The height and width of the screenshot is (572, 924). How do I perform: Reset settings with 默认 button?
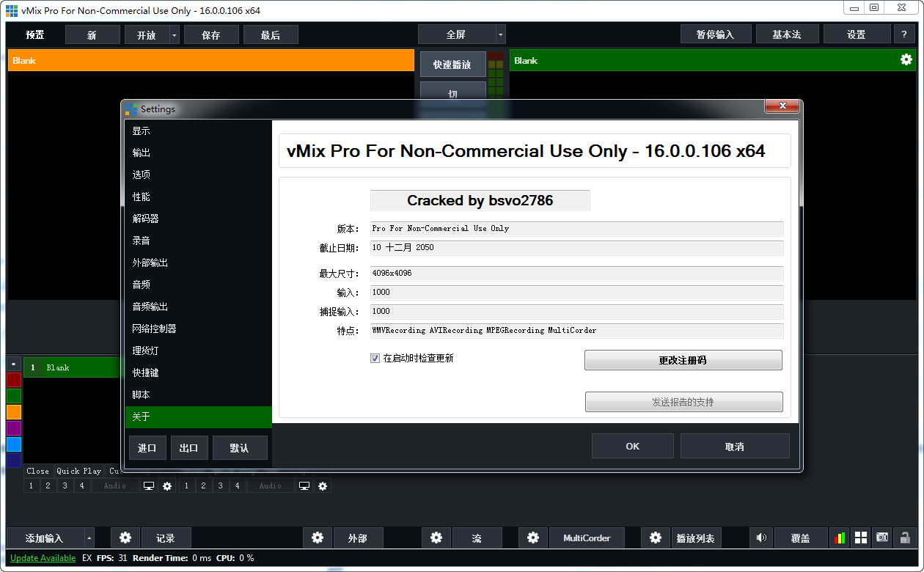240,448
